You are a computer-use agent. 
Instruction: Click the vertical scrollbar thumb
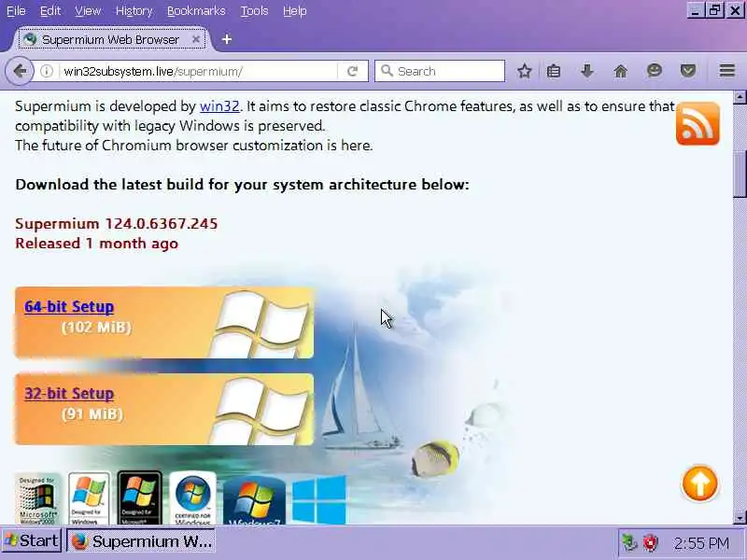[740, 174]
